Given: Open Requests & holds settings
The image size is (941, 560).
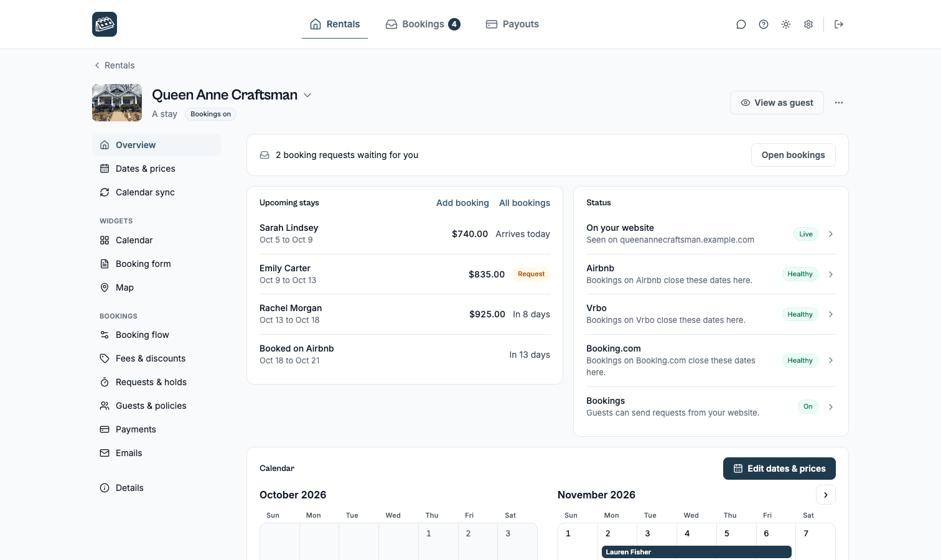Looking at the screenshot, I should click(157, 382).
